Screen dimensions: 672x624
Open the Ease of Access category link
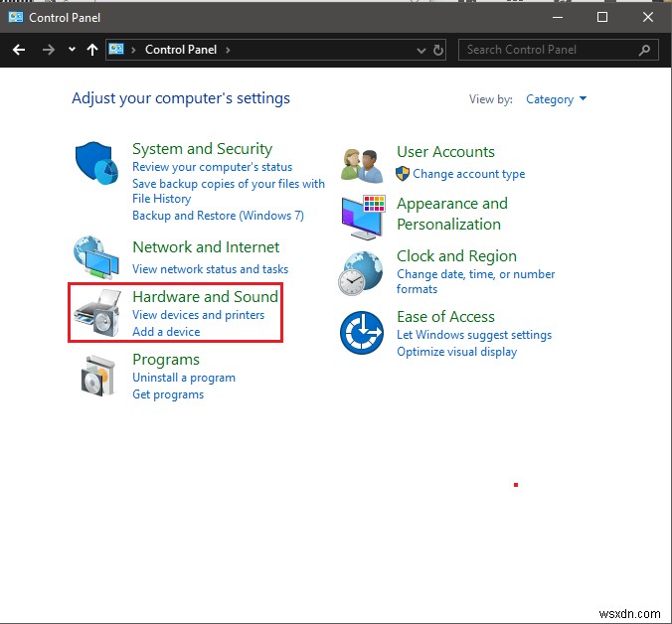[445, 317]
